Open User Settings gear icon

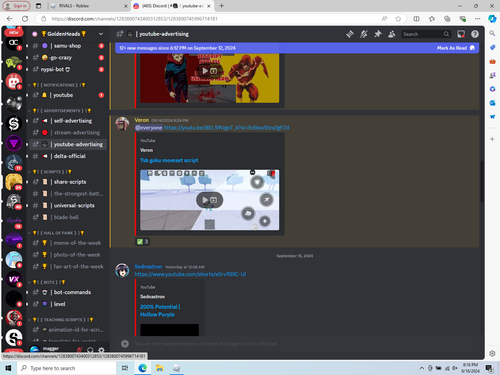[x=101, y=350]
